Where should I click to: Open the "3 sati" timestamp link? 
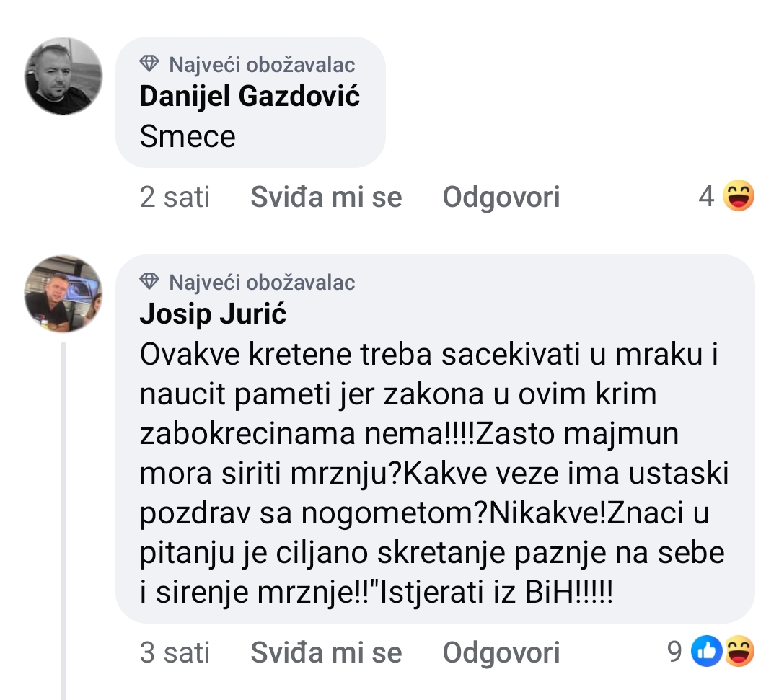click(175, 652)
